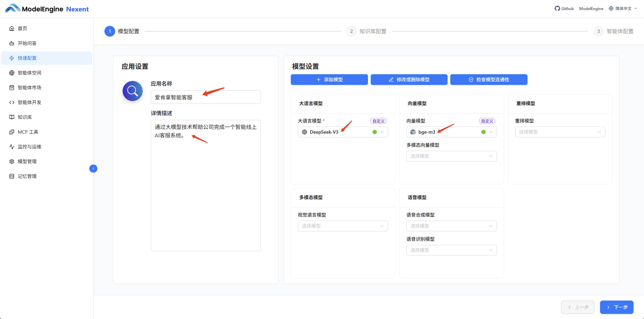This screenshot has height=319, width=644.
Task: Open the Github icon in the header
Action: [x=558, y=8]
